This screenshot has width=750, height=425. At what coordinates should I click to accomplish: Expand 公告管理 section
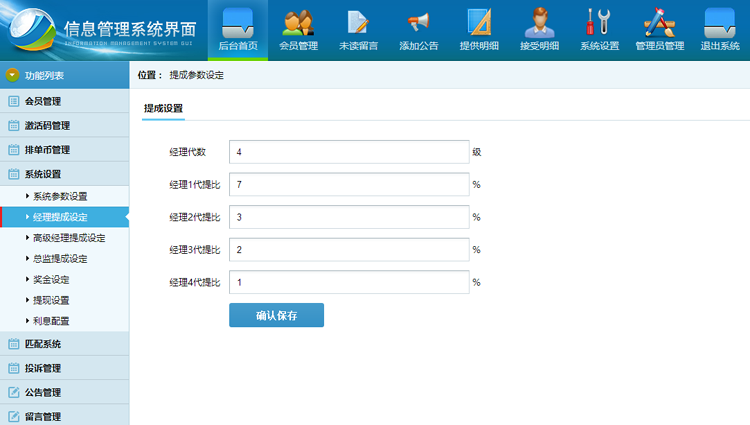[65, 392]
